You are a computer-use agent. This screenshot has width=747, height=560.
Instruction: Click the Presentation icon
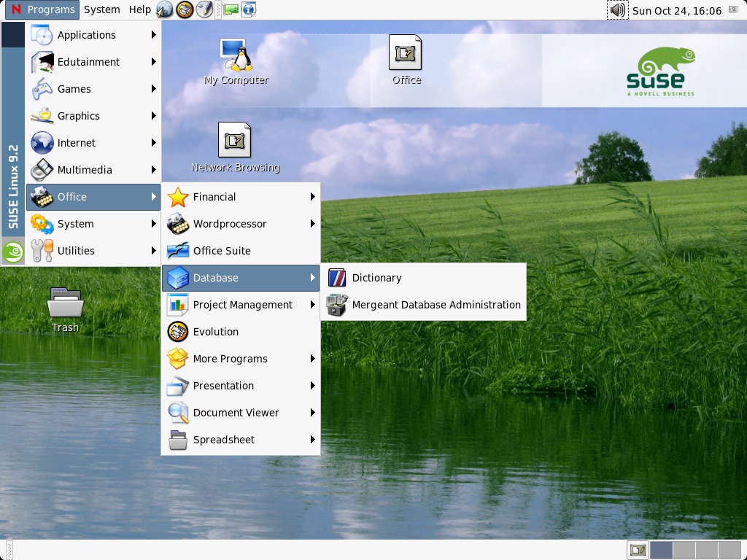[178, 386]
